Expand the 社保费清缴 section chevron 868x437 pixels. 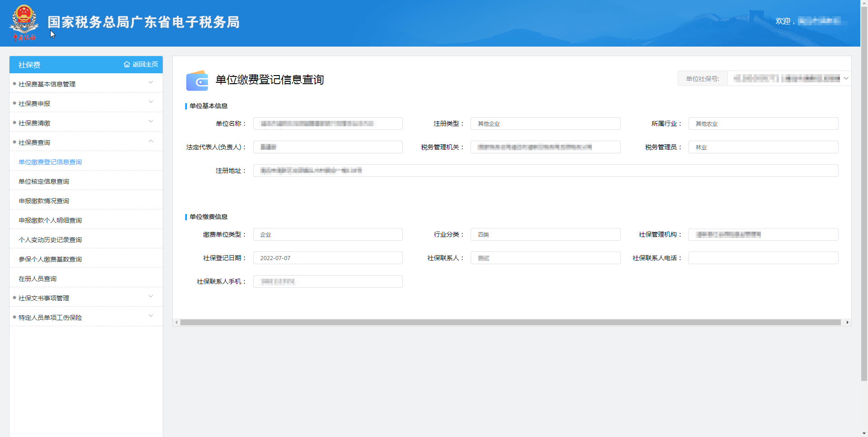pyautogui.click(x=151, y=121)
